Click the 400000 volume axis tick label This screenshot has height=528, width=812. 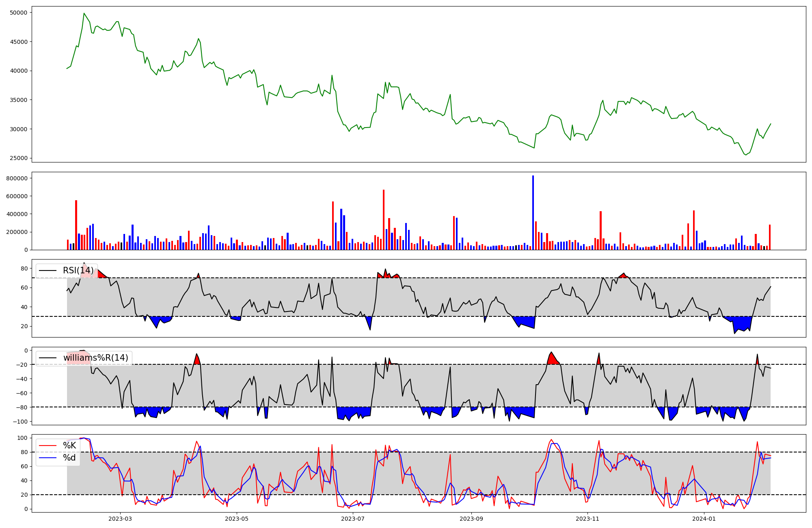(x=17, y=214)
